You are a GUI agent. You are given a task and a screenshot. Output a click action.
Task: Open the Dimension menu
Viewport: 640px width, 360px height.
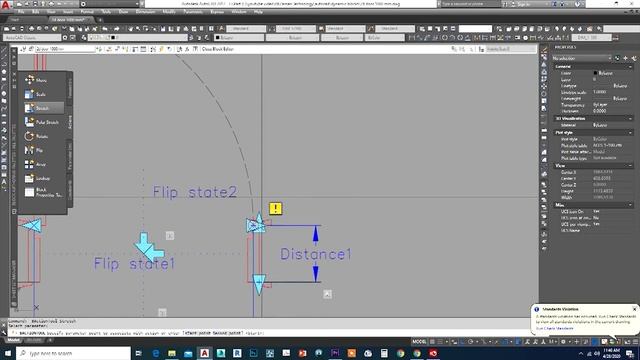pos(145,12)
